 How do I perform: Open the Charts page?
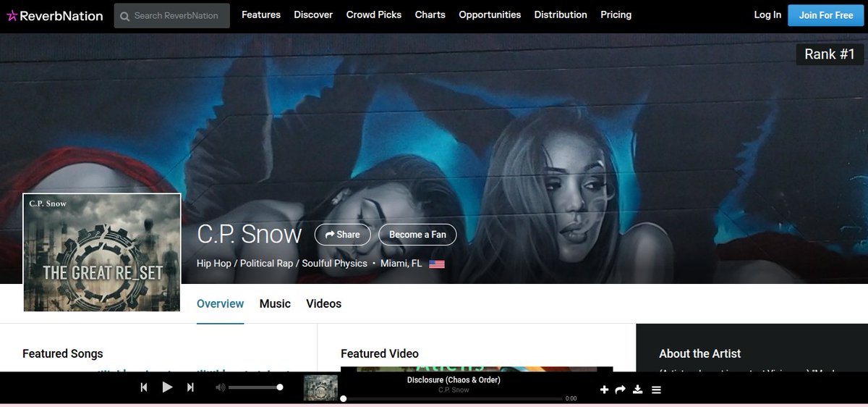pyautogui.click(x=430, y=14)
